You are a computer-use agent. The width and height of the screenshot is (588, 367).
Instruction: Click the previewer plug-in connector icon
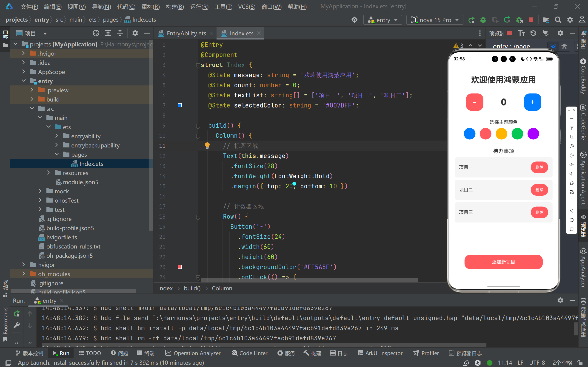545,33
